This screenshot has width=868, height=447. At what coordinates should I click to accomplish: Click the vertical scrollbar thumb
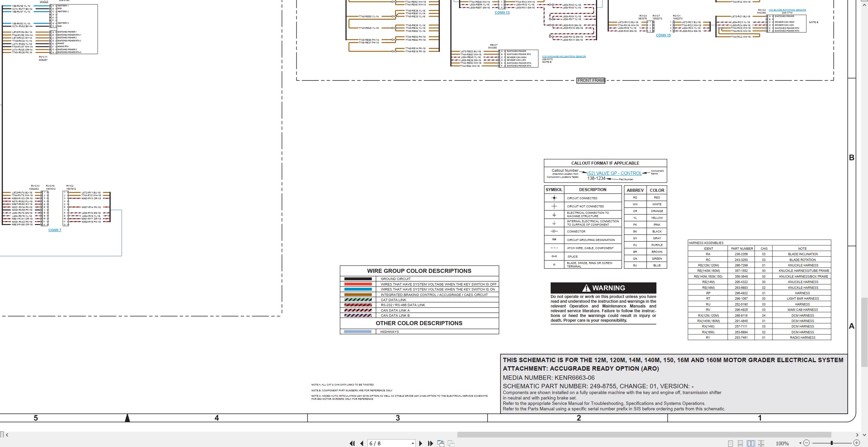(865, 332)
